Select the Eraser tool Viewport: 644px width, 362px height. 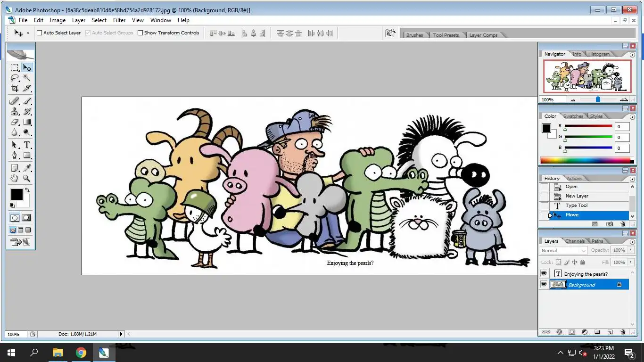tap(15, 122)
